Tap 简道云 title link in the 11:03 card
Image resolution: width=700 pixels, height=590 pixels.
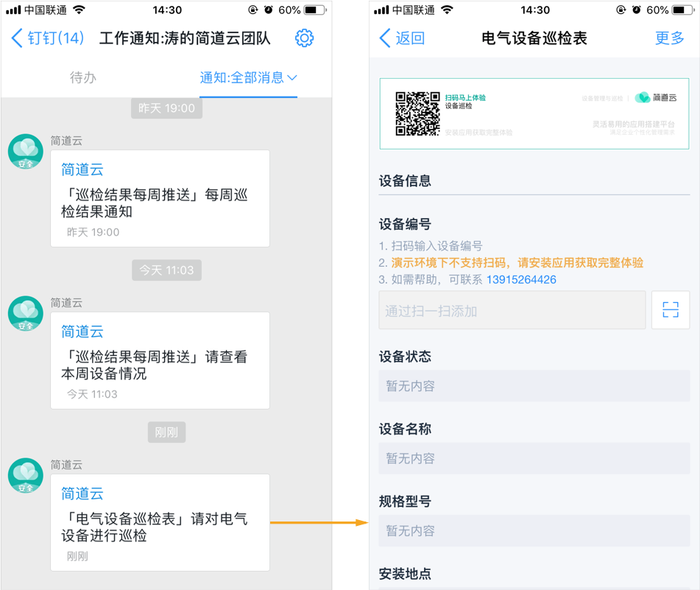(x=82, y=332)
